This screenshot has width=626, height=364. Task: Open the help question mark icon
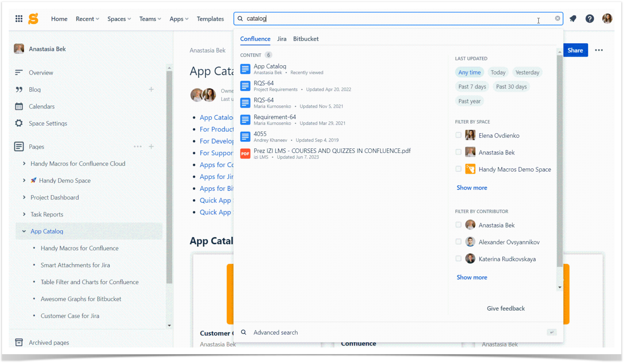[589, 19]
